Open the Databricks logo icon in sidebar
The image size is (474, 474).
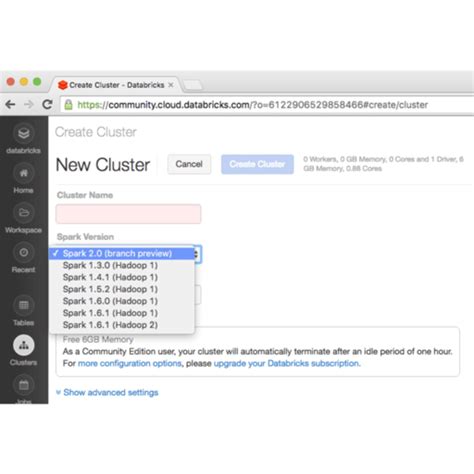point(23,133)
